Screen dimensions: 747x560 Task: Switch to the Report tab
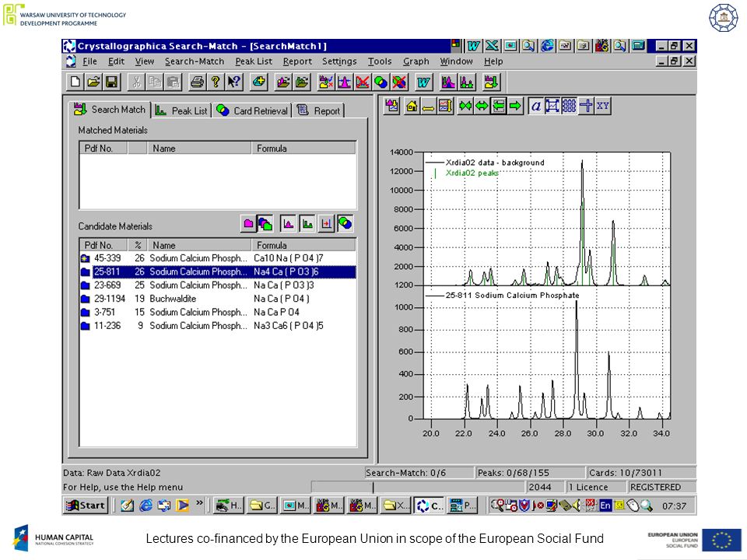click(318, 110)
